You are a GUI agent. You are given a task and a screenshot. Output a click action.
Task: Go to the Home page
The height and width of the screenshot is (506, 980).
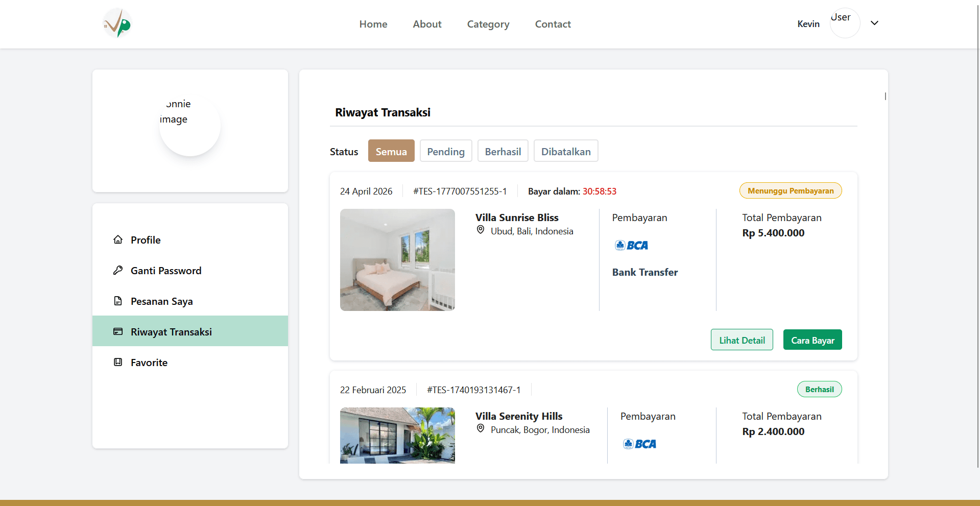tap(373, 24)
